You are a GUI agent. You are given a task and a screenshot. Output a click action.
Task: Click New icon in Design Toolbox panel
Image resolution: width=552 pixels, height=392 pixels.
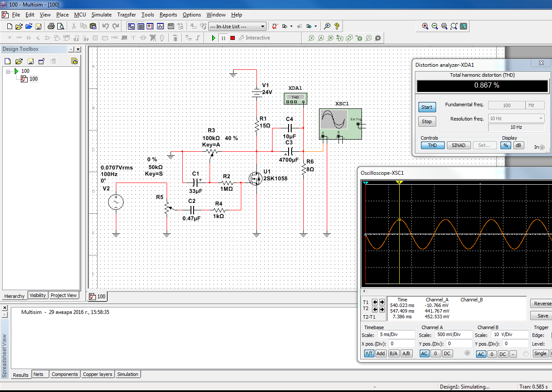[x=8, y=61]
